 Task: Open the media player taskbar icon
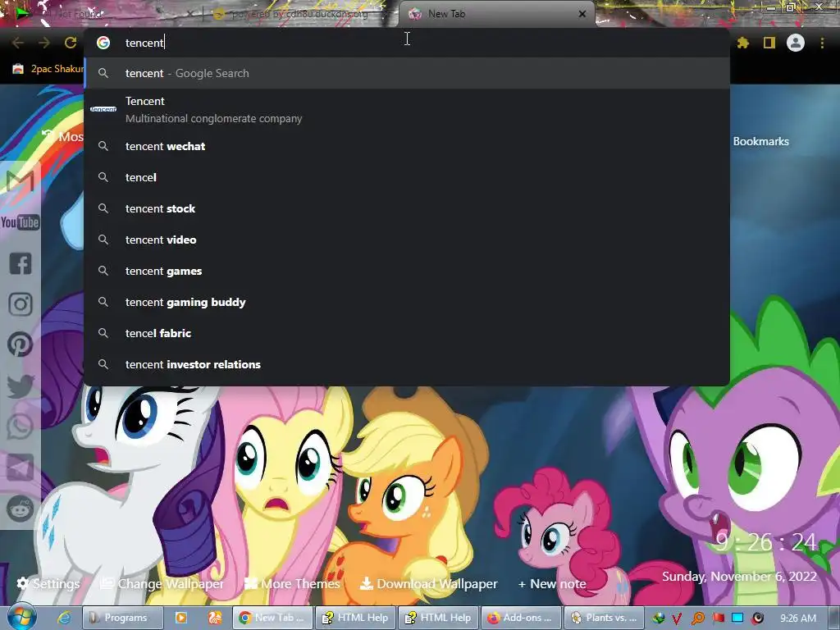click(x=181, y=618)
